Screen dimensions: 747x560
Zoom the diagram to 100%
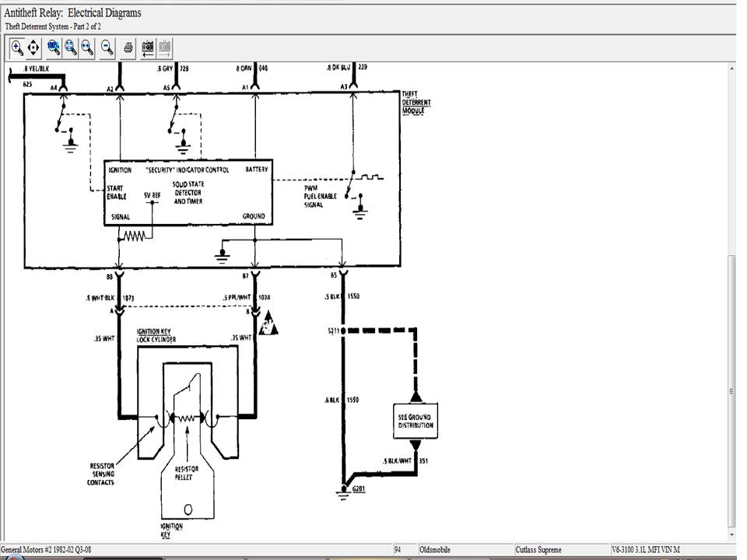pyautogui.click(x=54, y=47)
